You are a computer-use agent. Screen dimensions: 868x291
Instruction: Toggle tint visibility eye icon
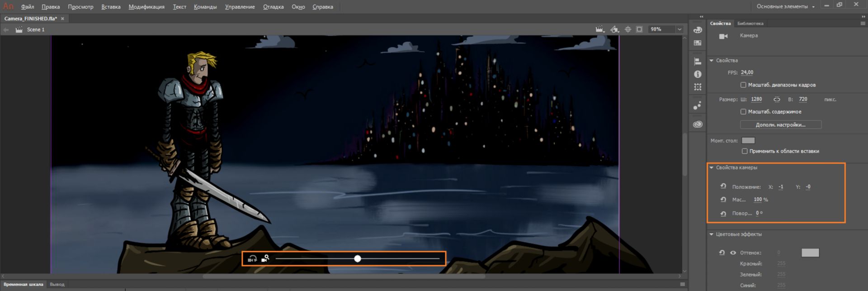click(733, 253)
